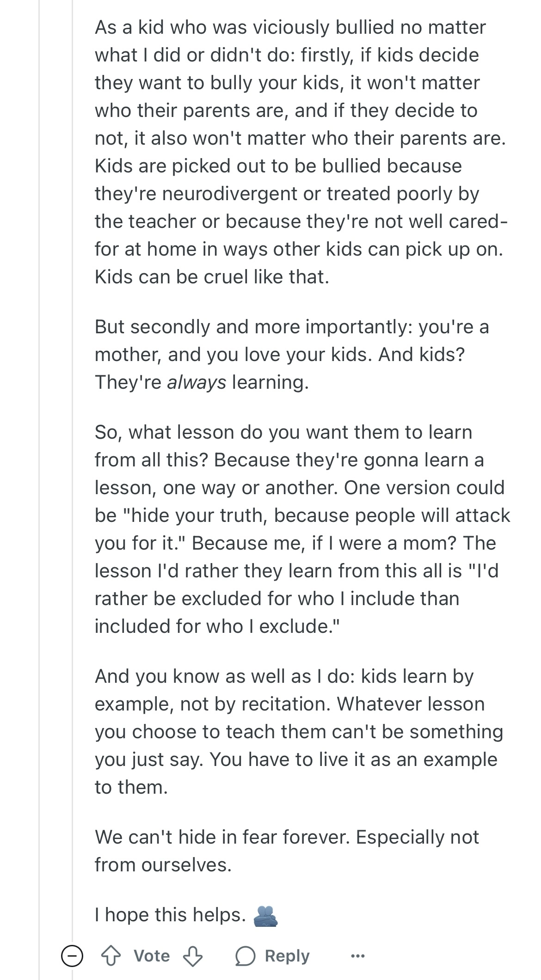Click the line "included for who I exclude."
This screenshot has height=980, width=541.
tap(217, 626)
